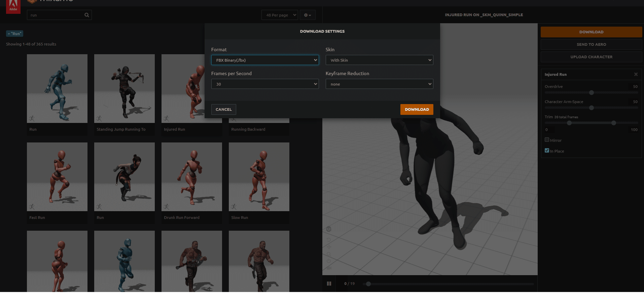Click orange Download button in dialog
Viewport: 644px width, 293px height.
point(417,109)
